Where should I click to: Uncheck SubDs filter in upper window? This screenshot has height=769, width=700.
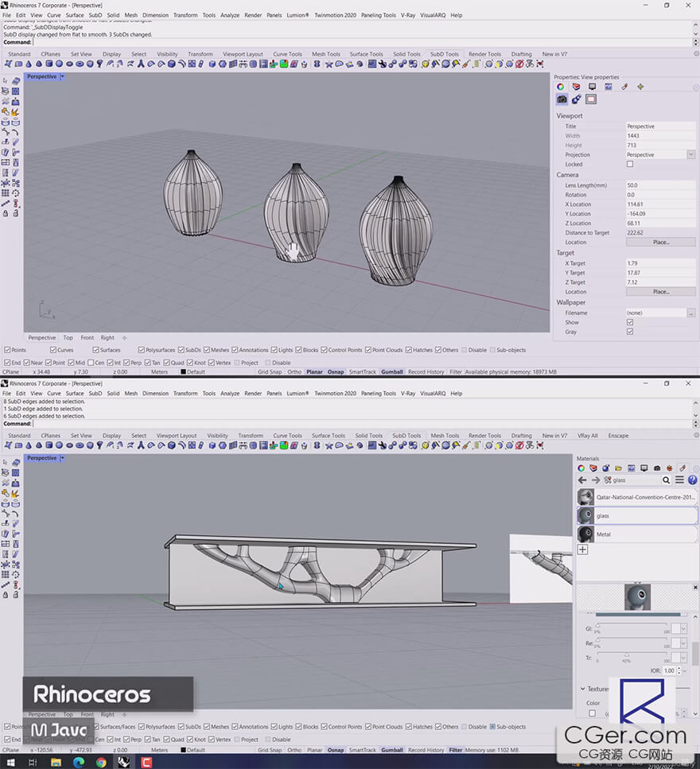(x=181, y=350)
